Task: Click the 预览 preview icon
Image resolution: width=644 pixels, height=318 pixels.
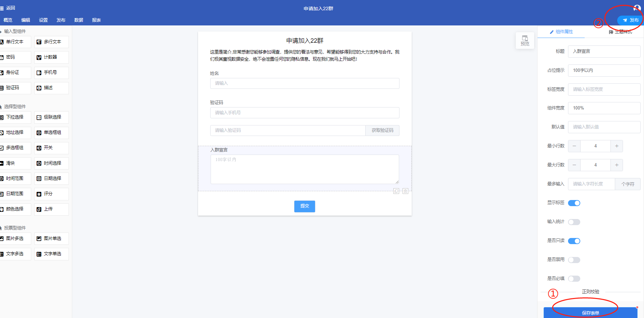Action: pyautogui.click(x=525, y=40)
